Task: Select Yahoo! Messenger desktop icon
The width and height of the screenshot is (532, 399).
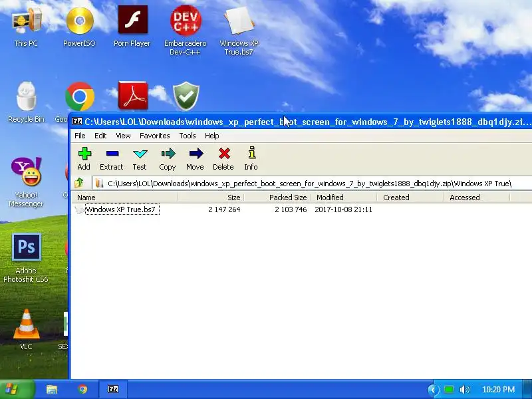Action: point(26,182)
